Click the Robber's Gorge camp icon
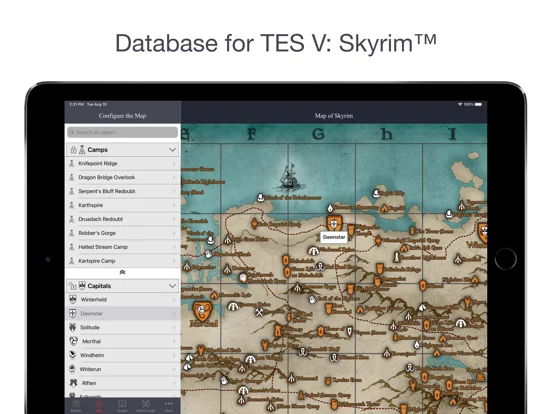Image resolution: width=552 pixels, height=414 pixels. tap(71, 233)
